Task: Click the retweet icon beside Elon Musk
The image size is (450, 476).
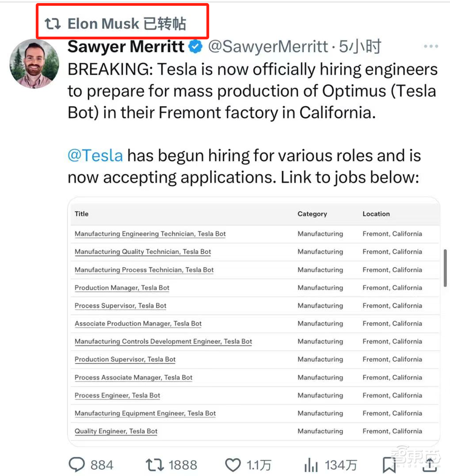Action: point(53,24)
